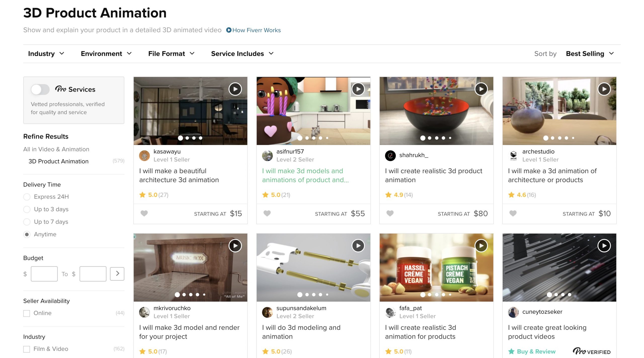
Task: Check the Film & Video industry box
Action: pos(26,349)
